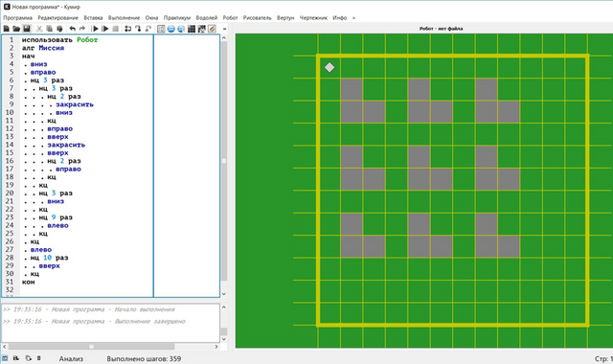613x364 pixels.
Task: Open a program file via folder icon
Action: point(16,29)
